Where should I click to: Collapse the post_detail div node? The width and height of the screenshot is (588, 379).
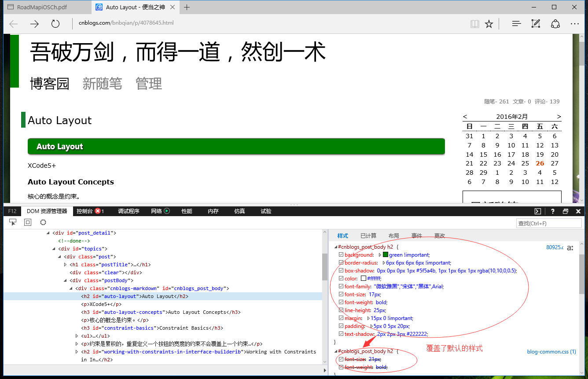click(48, 233)
